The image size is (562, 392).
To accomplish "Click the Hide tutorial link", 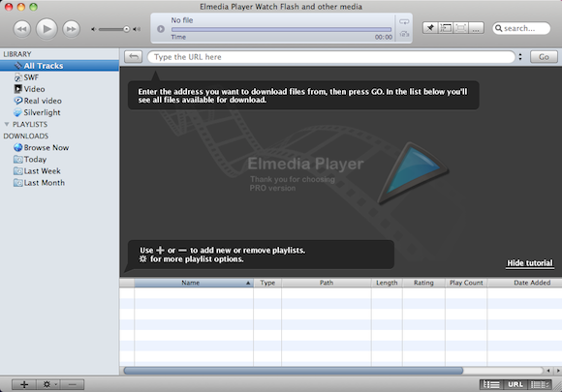I will [x=530, y=263].
